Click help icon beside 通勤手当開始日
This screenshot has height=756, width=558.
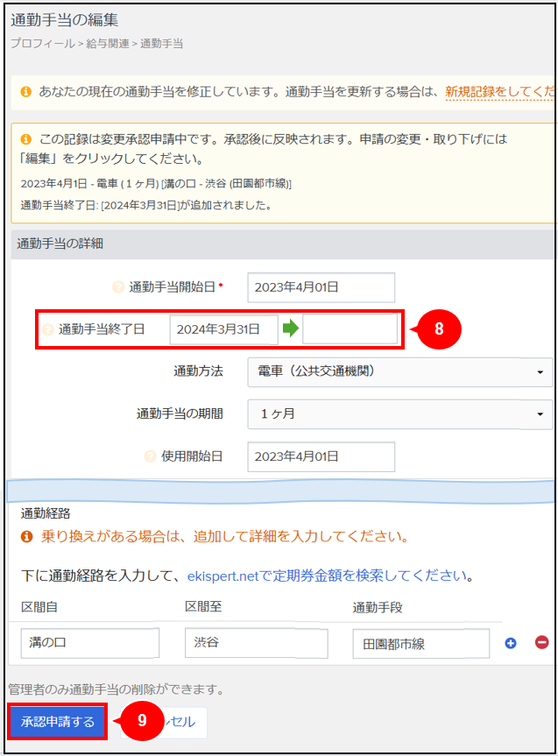click(118, 287)
